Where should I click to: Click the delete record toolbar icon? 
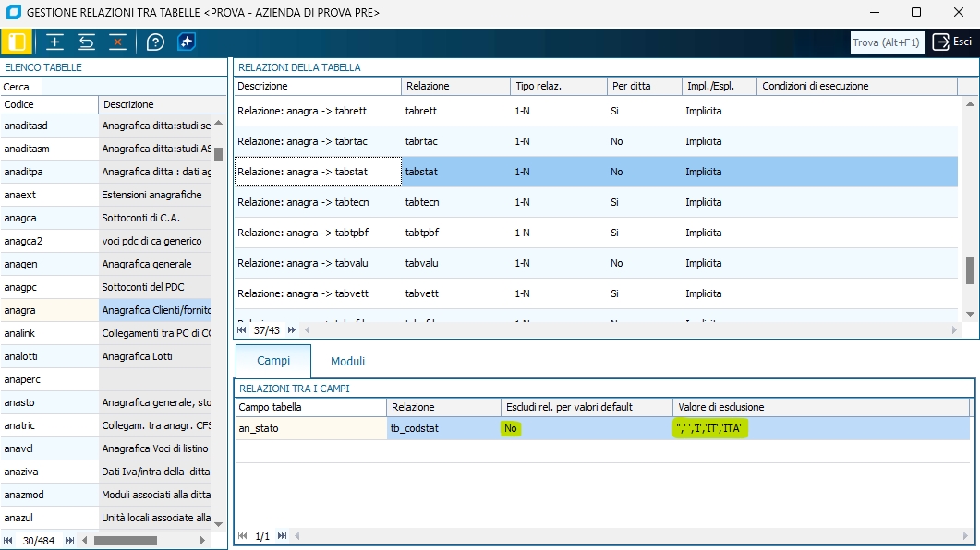point(117,42)
